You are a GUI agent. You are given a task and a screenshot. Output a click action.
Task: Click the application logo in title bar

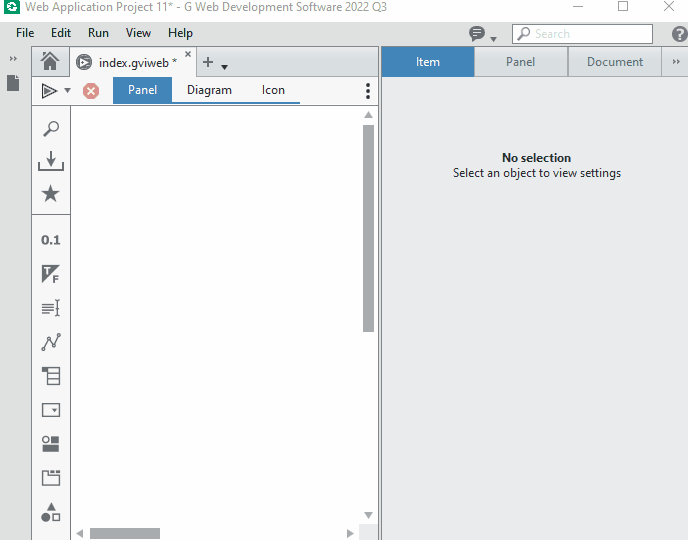(x=12, y=7)
